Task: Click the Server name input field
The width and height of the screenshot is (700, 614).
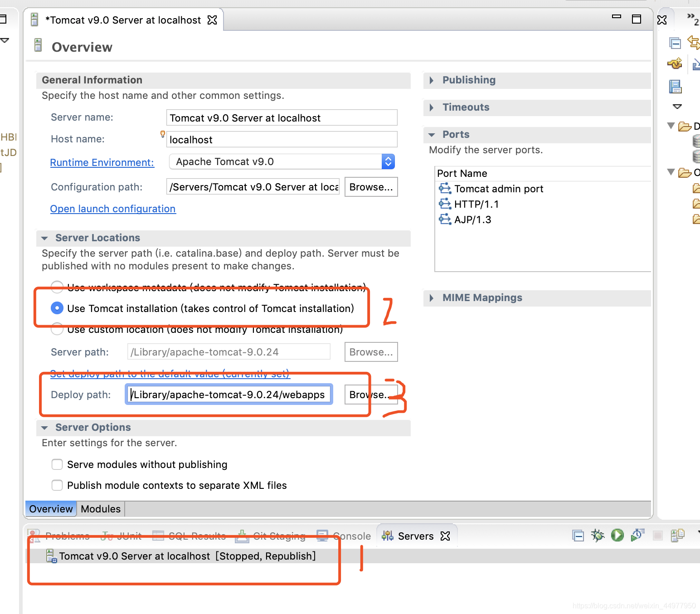Action: click(282, 117)
